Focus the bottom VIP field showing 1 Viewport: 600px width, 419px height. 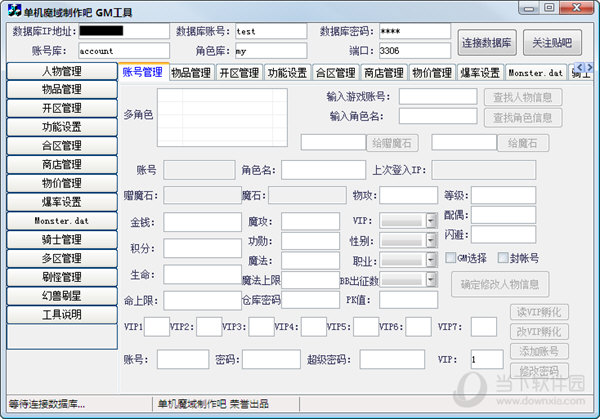487,359
